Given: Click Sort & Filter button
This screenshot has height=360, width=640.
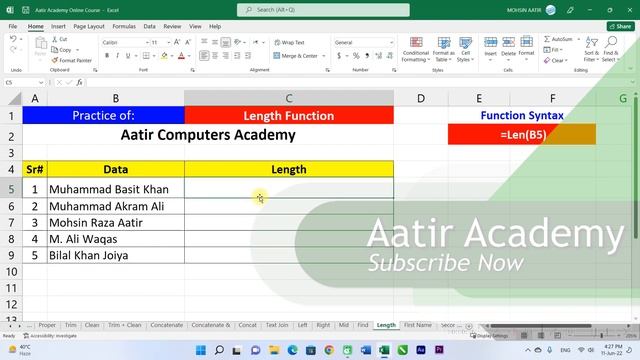Looking at the screenshot, I should click(591, 49).
